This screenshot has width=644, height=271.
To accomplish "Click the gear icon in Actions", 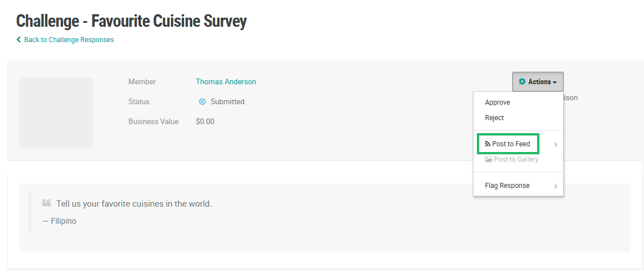I will [x=522, y=82].
